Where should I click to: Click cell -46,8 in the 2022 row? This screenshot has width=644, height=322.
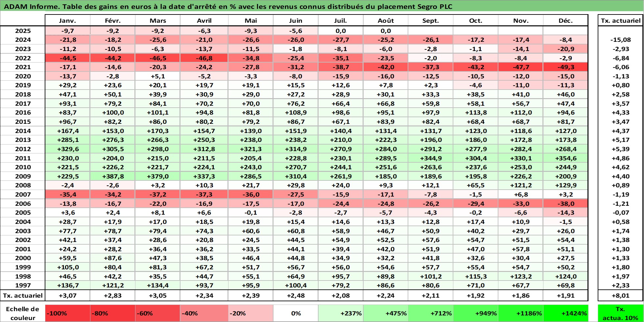[x=204, y=58]
